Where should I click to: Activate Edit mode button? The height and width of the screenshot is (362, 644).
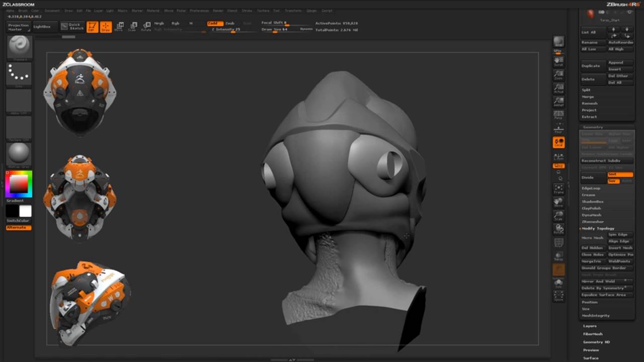(92, 27)
